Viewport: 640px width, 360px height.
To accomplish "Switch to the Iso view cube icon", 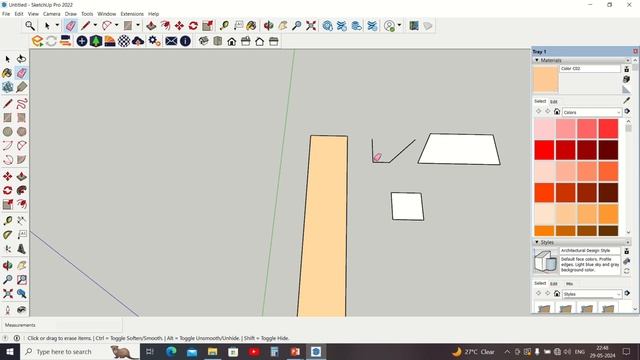I will point(204,41).
